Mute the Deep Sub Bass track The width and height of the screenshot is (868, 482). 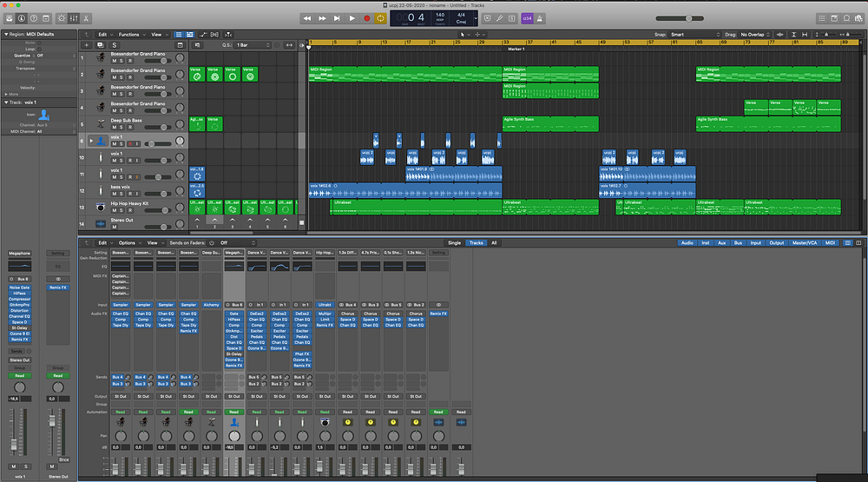click(114, 128)
